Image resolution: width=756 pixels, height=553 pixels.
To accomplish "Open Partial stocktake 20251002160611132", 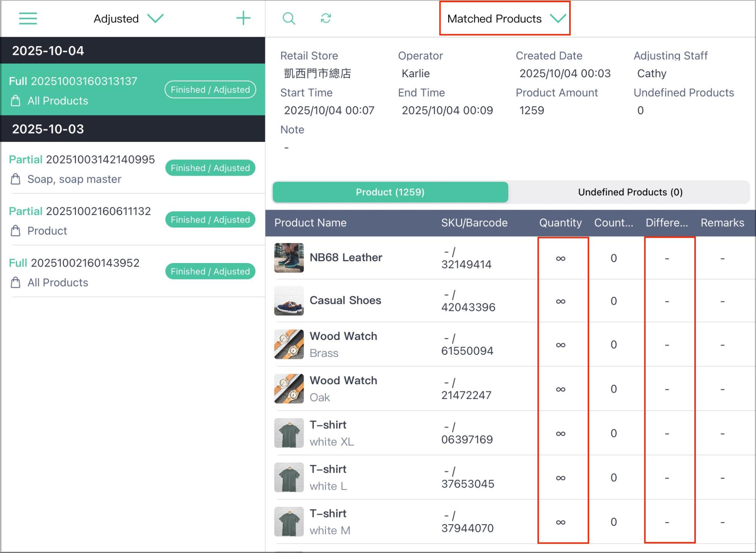I will 133,220.
